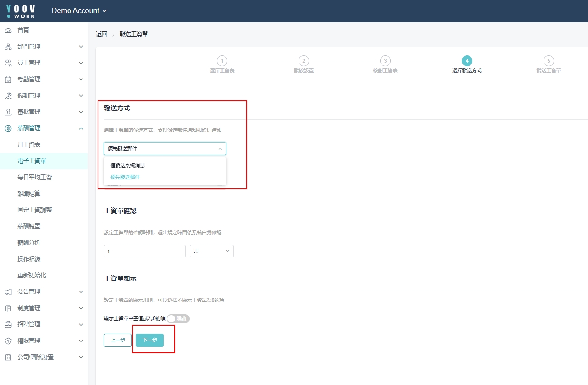588x385 pixels.
Task: Click the 員工管理 people icon
Action: 8,63
